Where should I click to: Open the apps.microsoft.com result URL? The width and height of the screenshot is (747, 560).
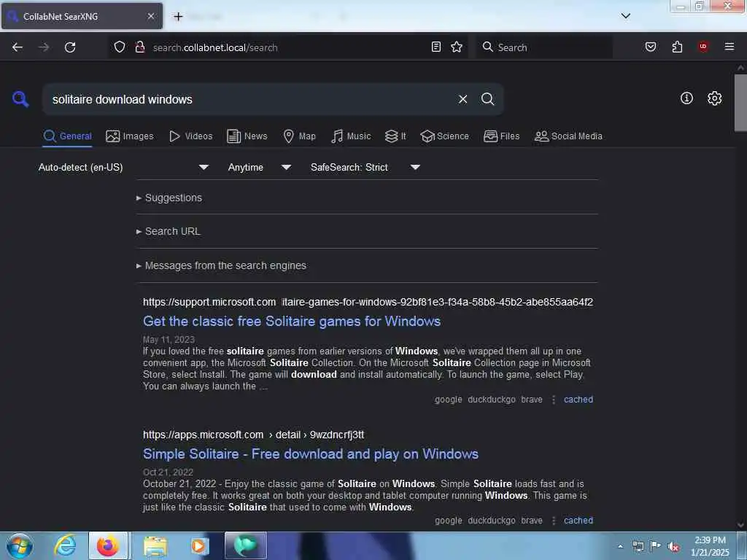click(x=253, y=435)
